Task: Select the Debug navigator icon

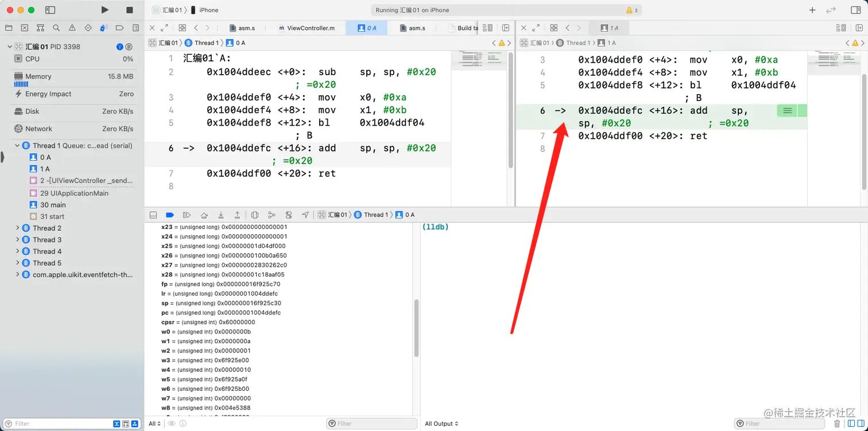Action: (104, 28)
